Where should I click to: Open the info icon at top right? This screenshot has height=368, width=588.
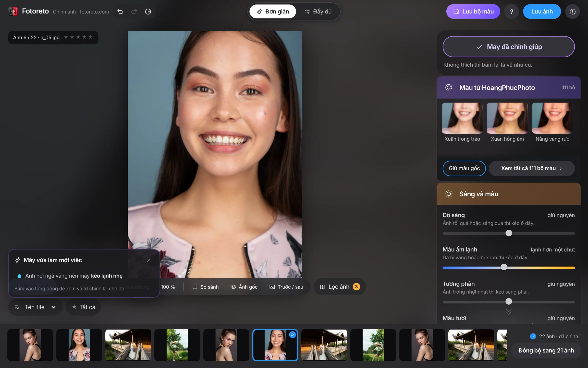pos(573,12)
